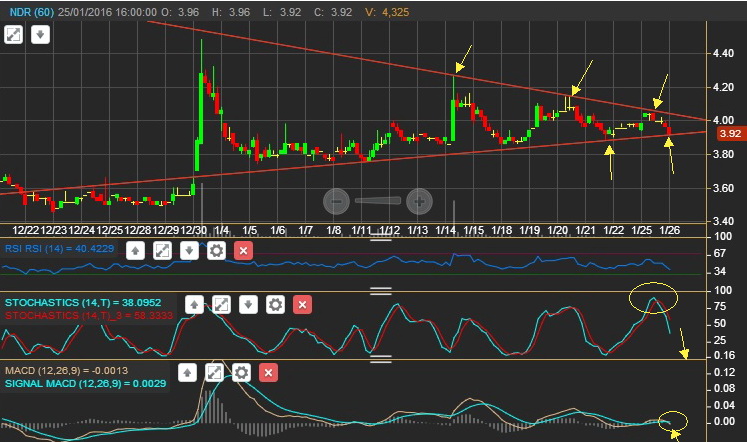The height and width of the screenshot is (442, 747).
Task: Move the RSI panel down
Action: click(189, 251)
